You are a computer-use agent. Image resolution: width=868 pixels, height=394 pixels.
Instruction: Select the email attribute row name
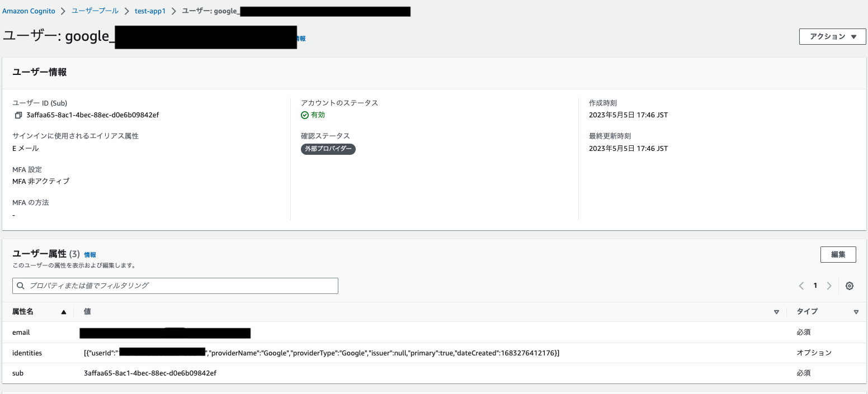click(21, 333)
